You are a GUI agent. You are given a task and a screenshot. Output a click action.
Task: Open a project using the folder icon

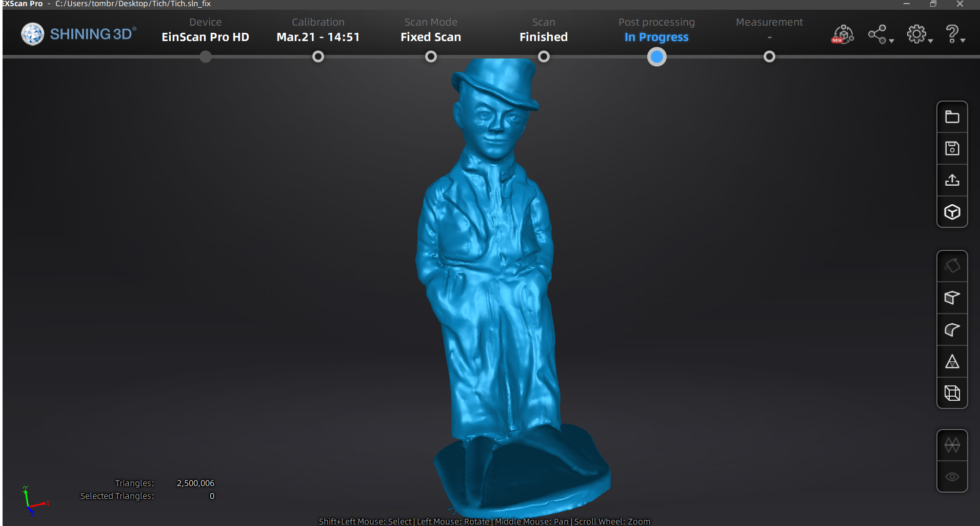[x=952, y=117]
